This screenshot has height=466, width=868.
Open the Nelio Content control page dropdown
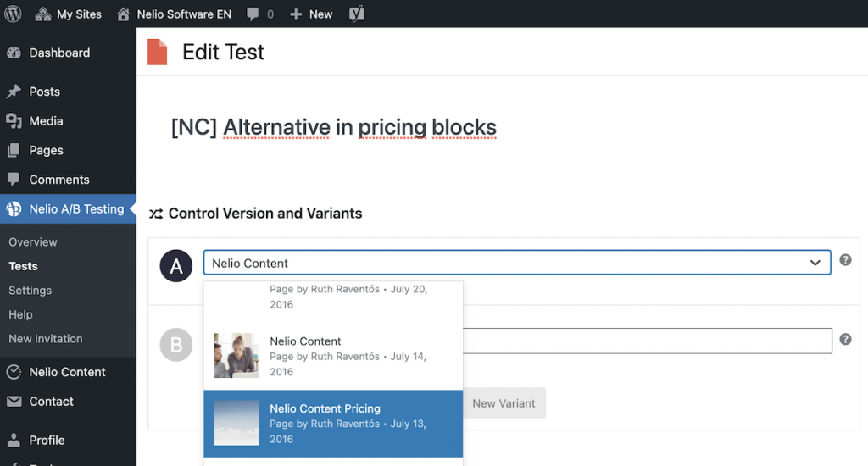point(517,263)
